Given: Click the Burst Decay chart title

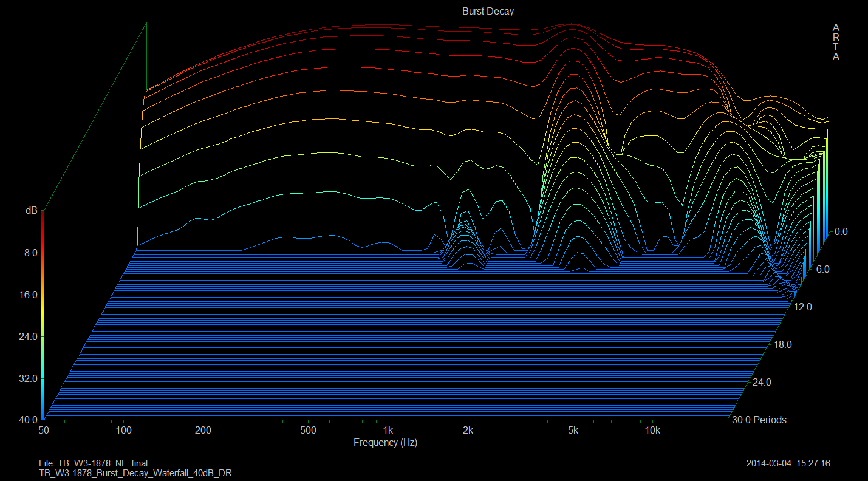Looking at the screenshot, I should pos(488,12).
